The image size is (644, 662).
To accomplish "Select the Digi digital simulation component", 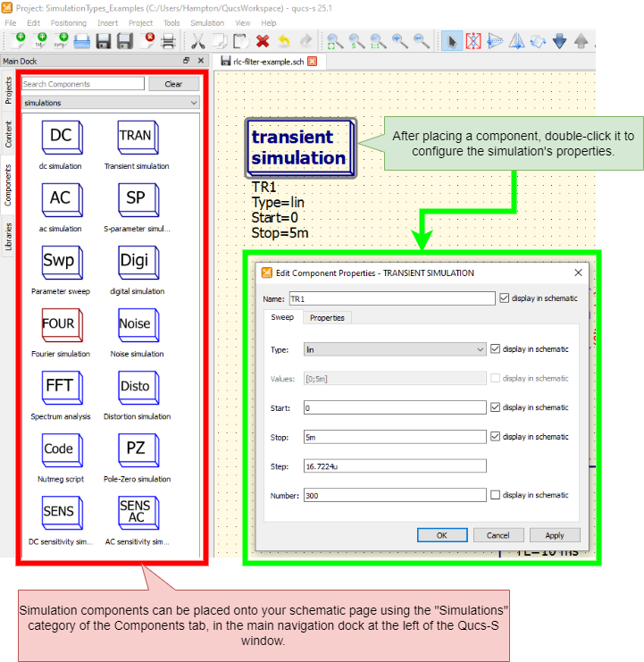I will (x=137, y=270).
